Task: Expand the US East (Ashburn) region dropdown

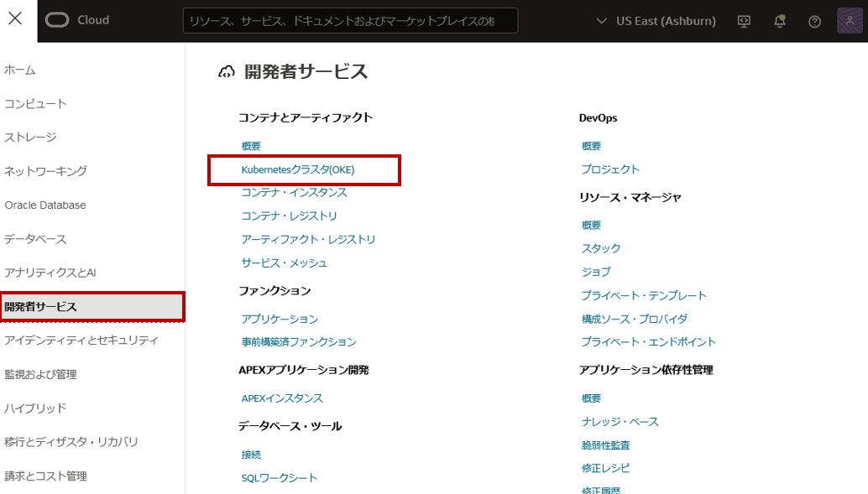Action: tap(656, 21)
